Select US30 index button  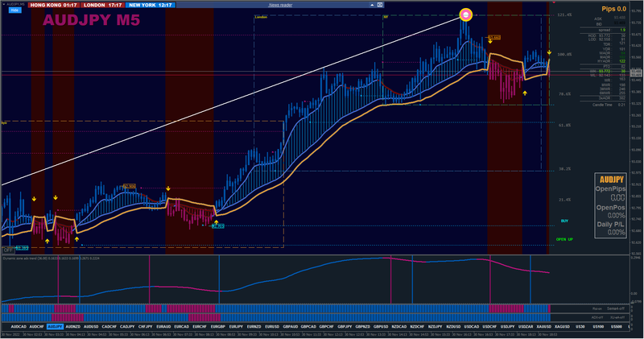pyautogui.click(x=580, y=327)
